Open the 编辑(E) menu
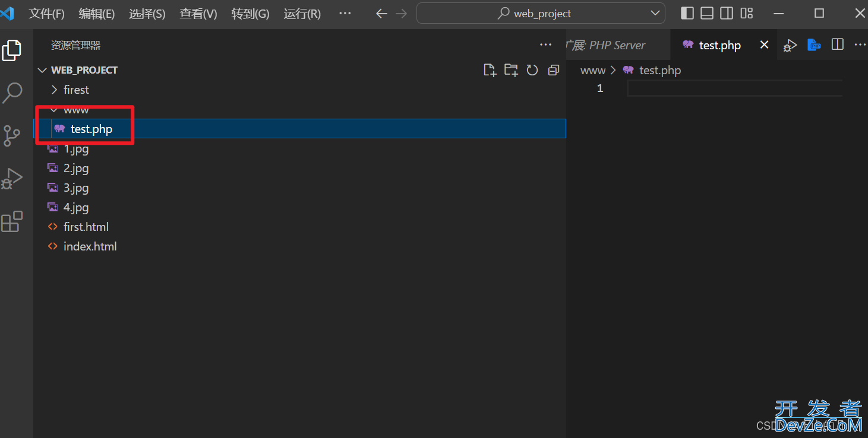Screen dimensions: 868x438 97,14
